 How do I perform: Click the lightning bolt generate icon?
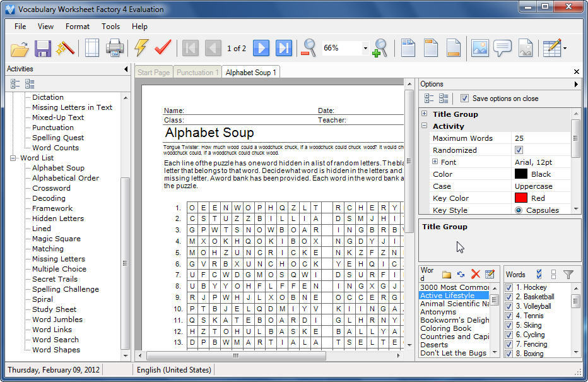pyautogui.click(x=141, y=48)
